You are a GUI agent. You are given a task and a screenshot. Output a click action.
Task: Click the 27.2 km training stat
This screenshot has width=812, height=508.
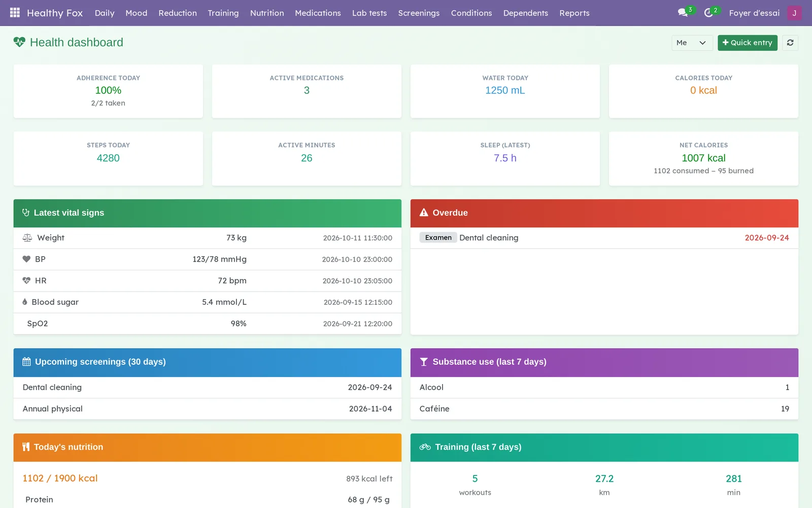(604, 485)
